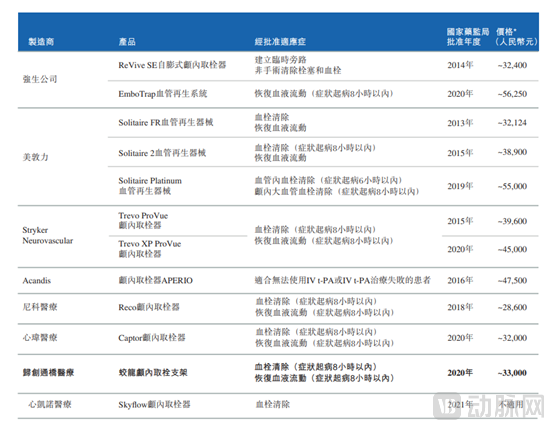
Task: Select the 美敦力 manufacturer cell
Action: pyautogui.click(x=35, y=157)
